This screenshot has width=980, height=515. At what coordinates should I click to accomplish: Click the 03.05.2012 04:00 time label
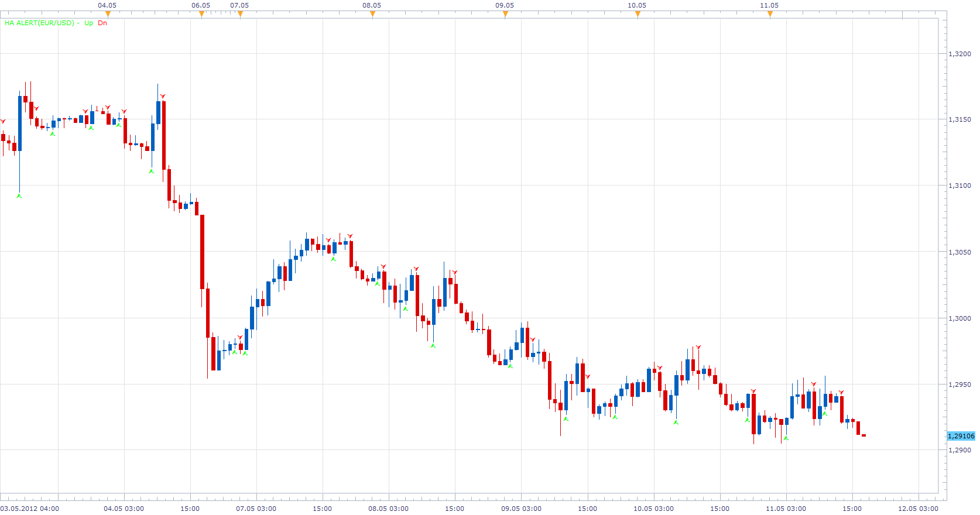click(x=30, y=509)
